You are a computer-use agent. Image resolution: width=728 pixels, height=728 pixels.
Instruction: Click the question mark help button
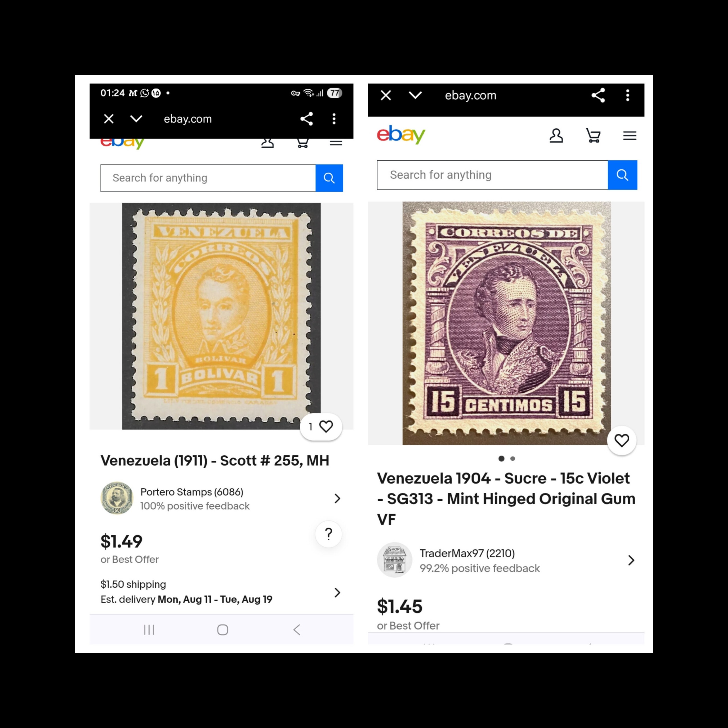tap(328, 534)
